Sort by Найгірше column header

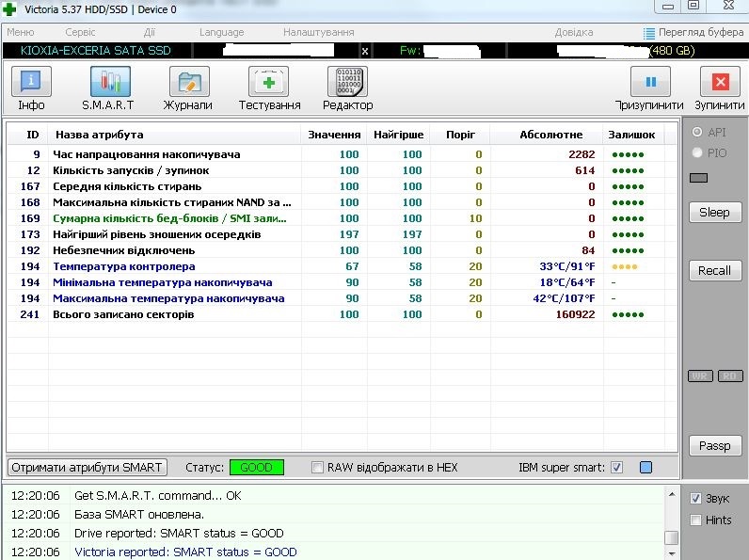(398, 135)
